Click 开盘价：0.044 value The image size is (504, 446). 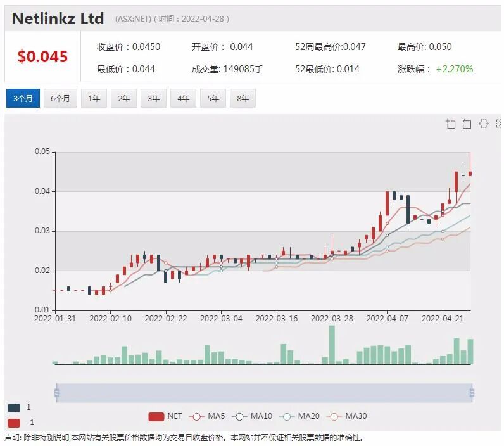[222, 47]
